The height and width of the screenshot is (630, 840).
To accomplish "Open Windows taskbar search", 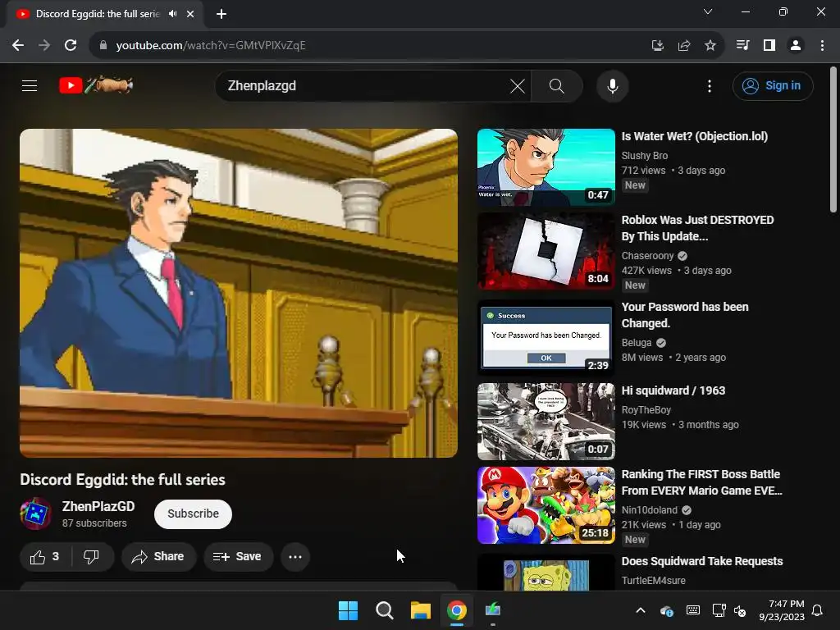I will pyautogui.click(x=384, y=610).
